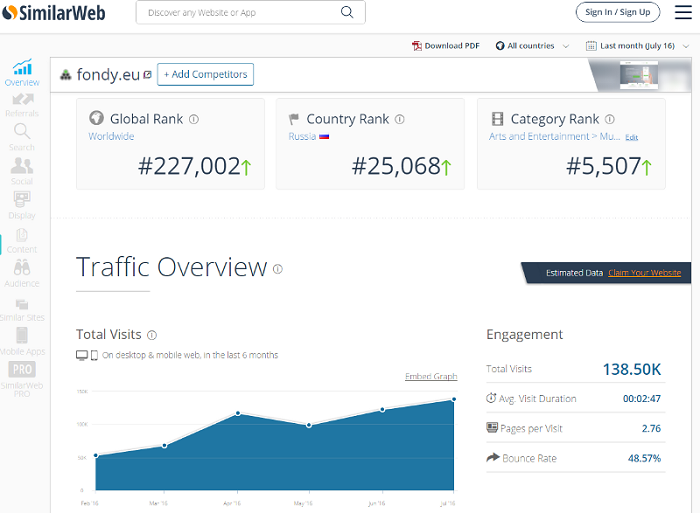Open SimilarWeb PRO in the sidebar
Image resolution: width=700 pixels, height=513 pixels.
pyautogui.click(x=22, y=379)
